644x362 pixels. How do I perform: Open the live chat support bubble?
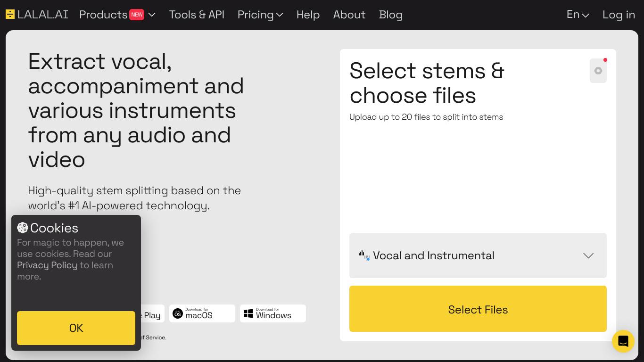[623, 341]
